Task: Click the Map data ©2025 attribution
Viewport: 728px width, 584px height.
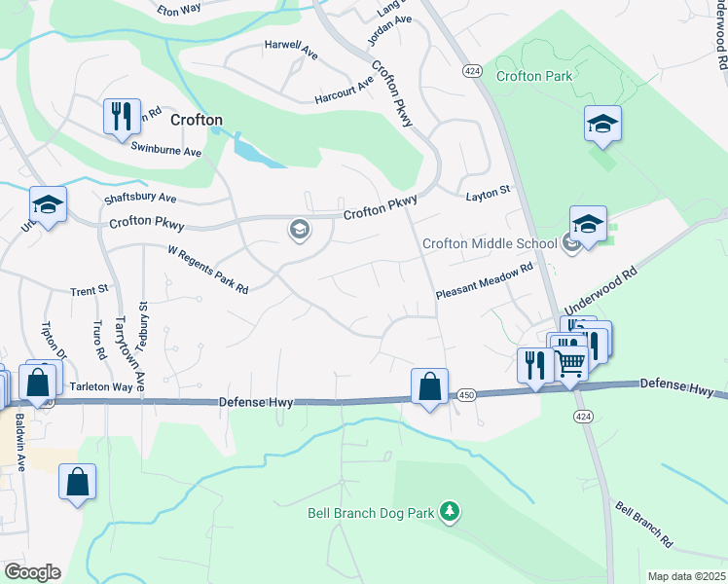Action: tap(687, 576)
